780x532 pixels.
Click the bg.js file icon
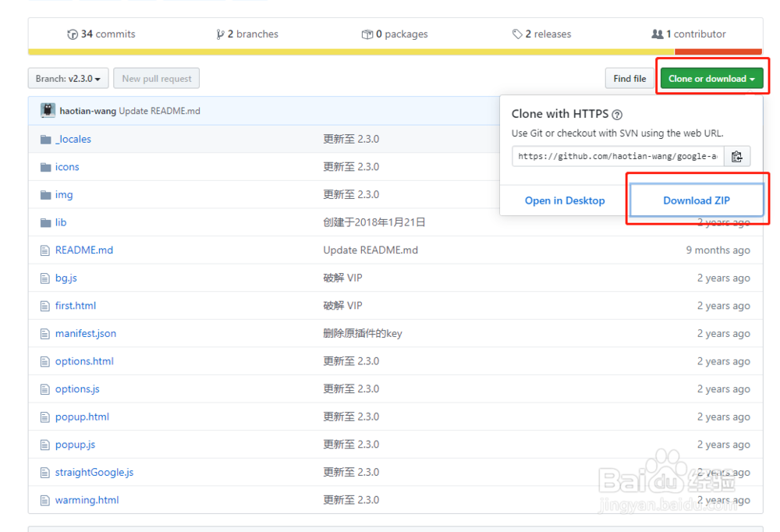click(45, 278)
